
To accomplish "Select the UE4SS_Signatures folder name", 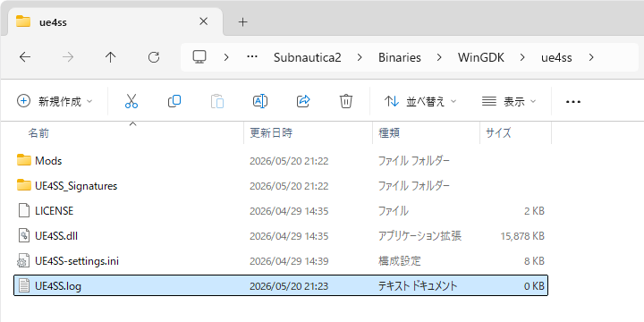I will [x=76, y=186].
